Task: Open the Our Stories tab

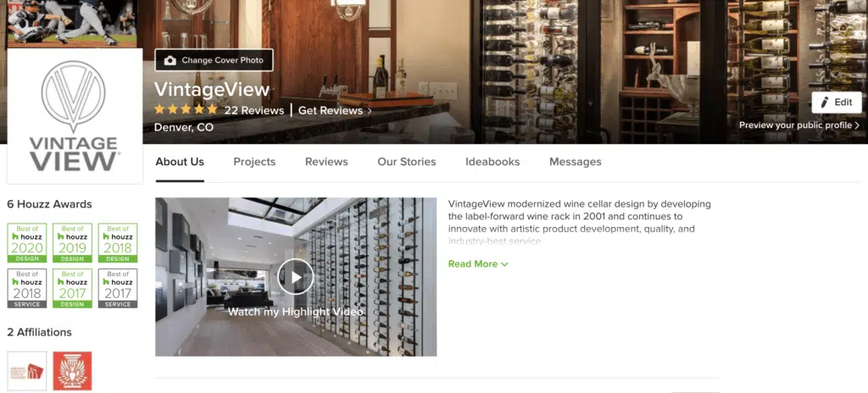Action: pos(407,162)
